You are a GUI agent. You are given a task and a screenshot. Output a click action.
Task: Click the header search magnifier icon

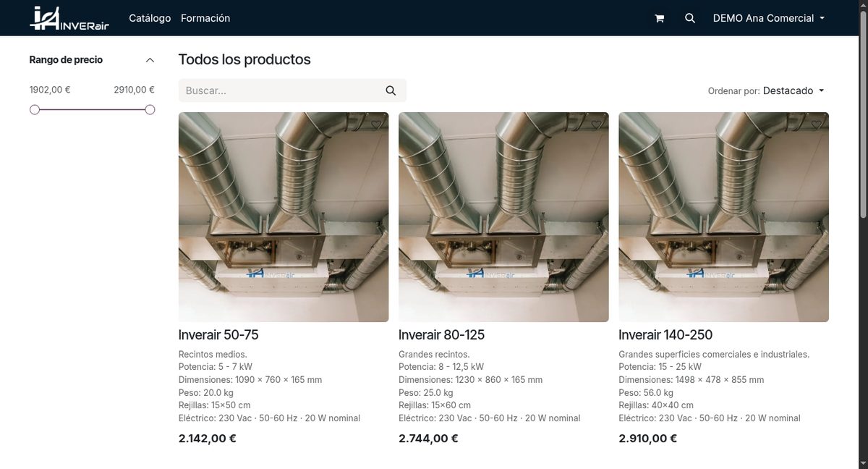click(690, 18)
